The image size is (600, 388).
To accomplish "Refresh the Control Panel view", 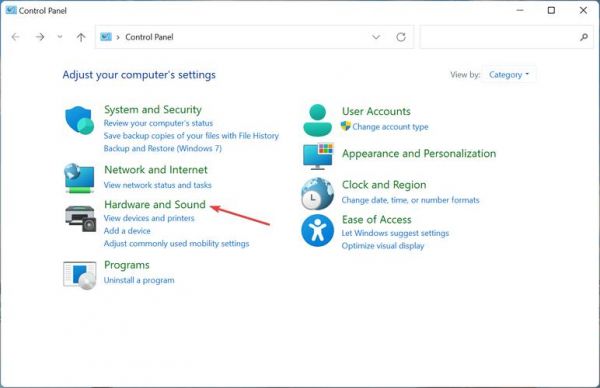I will (401, 37).
